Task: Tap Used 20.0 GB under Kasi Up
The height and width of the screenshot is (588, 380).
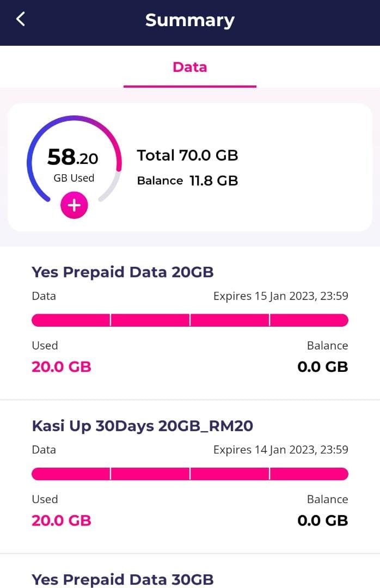Action: 61,520
